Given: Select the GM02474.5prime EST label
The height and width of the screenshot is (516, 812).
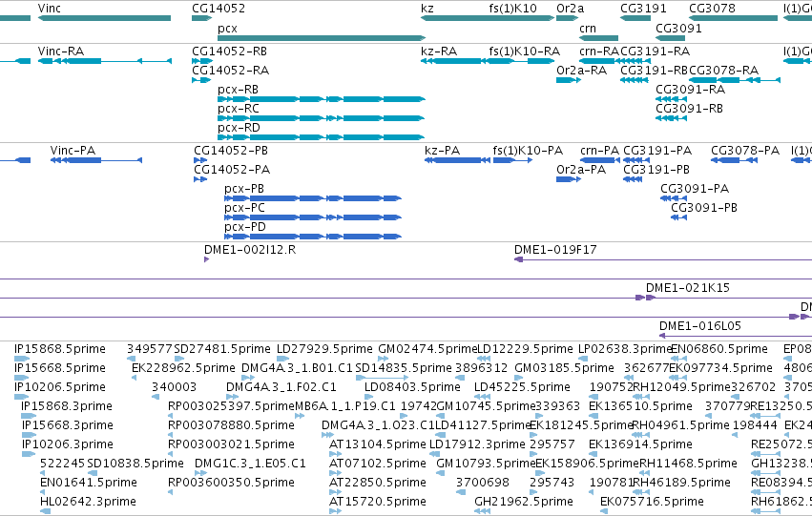Looking at the screenshot, I should click(x=427, y=349).
